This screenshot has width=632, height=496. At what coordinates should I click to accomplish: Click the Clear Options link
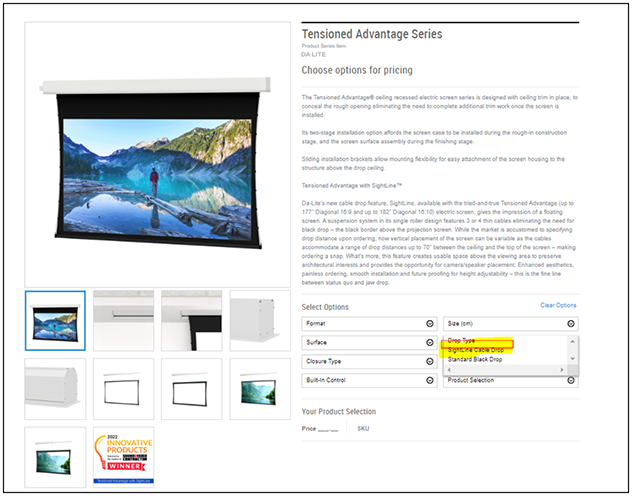point(558,305)
